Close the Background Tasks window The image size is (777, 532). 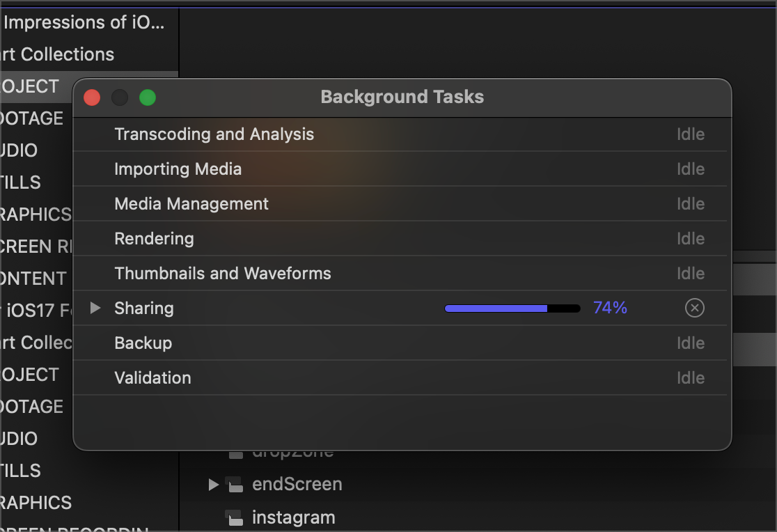click(x=92, y=97)
